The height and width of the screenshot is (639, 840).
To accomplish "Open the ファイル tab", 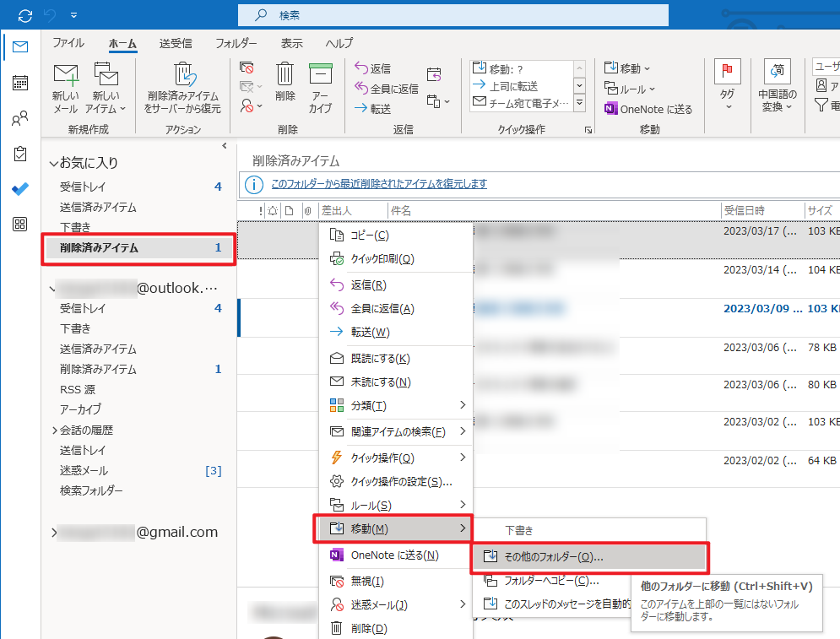I will click(68, 43).
